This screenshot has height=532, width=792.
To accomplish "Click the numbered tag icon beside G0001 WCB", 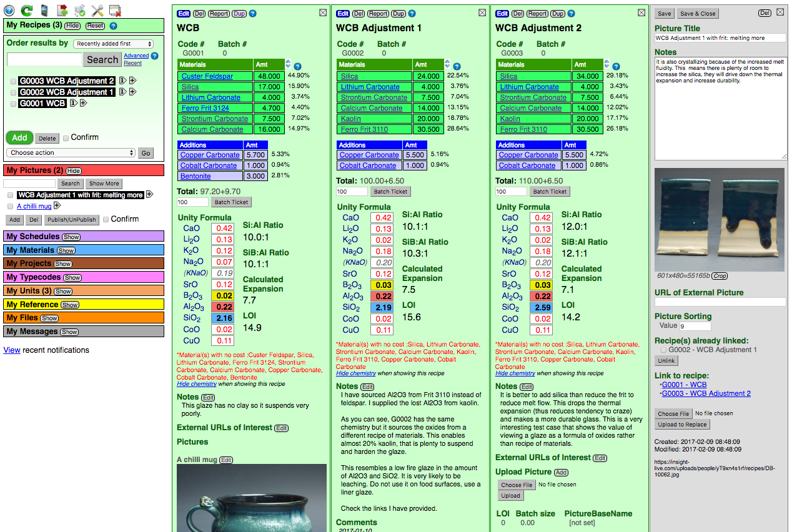I will 73,103.
